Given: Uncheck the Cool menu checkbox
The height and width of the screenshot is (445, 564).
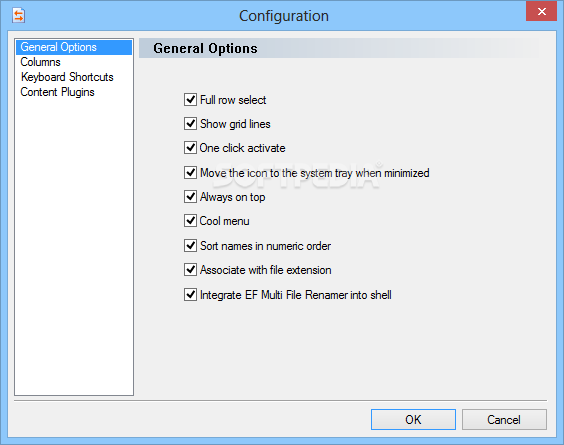Looking at the screenshot, I should [190, 221].
